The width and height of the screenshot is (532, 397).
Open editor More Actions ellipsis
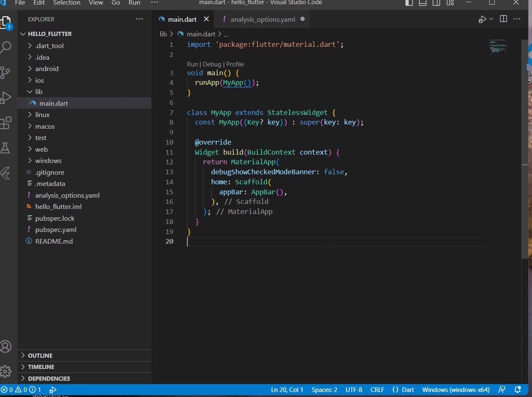coord(517,19)
